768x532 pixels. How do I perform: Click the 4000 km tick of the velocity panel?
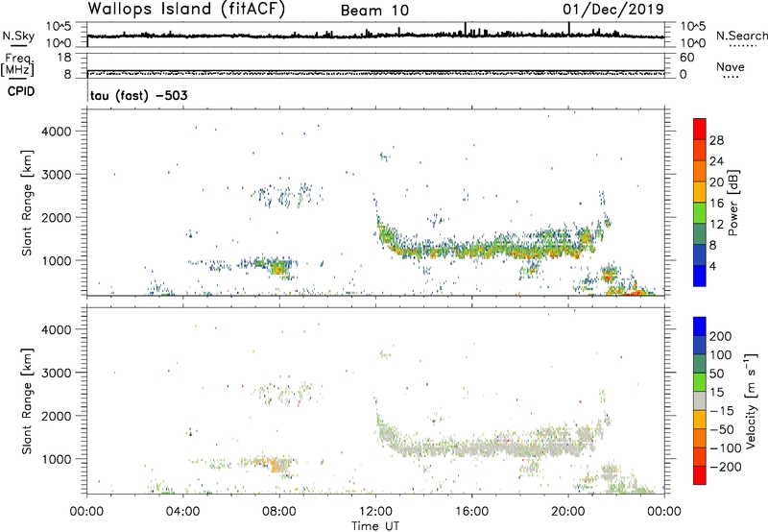[57, 329]
